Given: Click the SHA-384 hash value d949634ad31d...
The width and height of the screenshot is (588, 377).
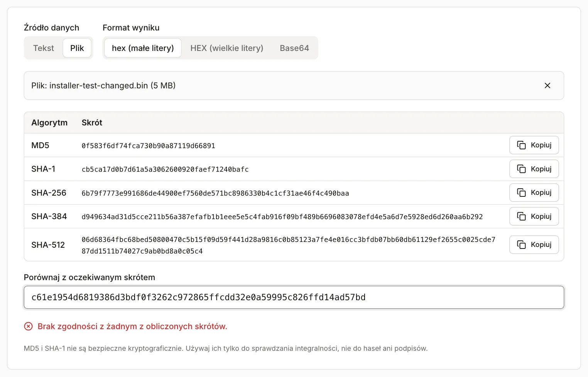Looking at the screenshot, I should pyautogui.click(x=282, y=217).
